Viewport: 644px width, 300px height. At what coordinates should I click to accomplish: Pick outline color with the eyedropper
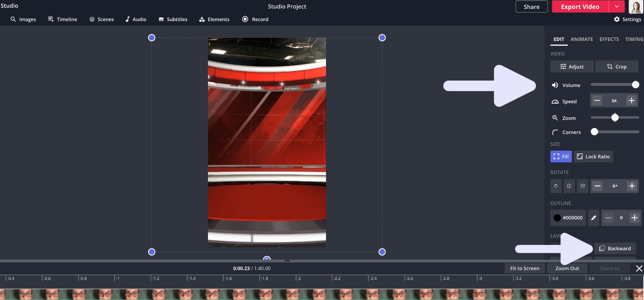click(x=593, y=218)
